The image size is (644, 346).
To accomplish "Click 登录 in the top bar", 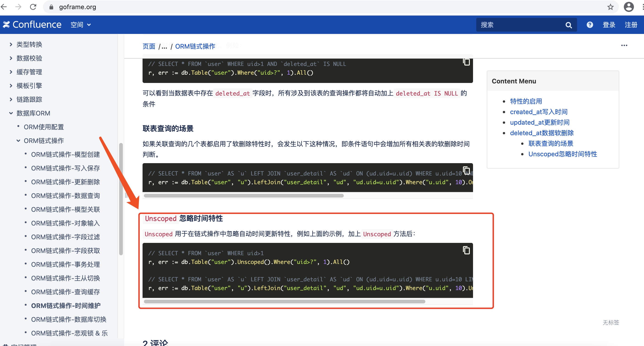I will (x=609, y=25).
